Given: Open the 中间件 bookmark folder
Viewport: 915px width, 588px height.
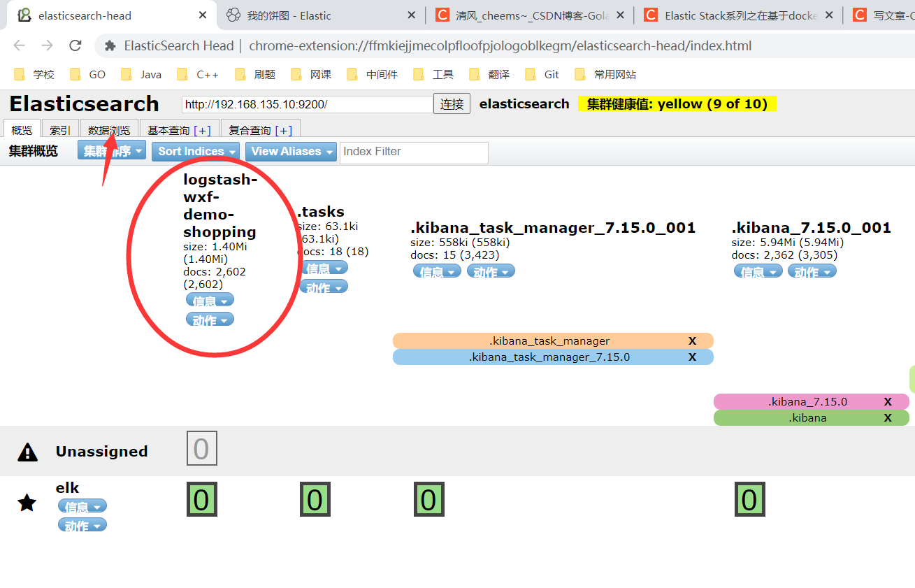Looking at the screenshot, I should coord(373,74).
